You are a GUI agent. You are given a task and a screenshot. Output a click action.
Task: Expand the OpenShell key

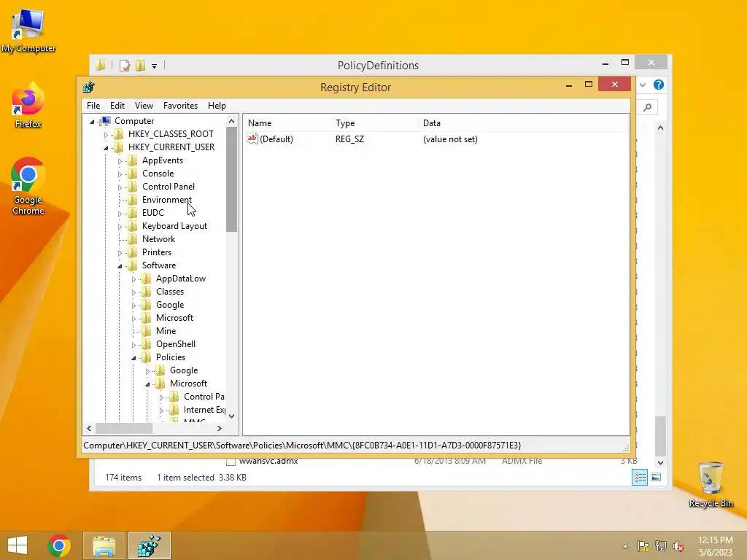[133, 345]
